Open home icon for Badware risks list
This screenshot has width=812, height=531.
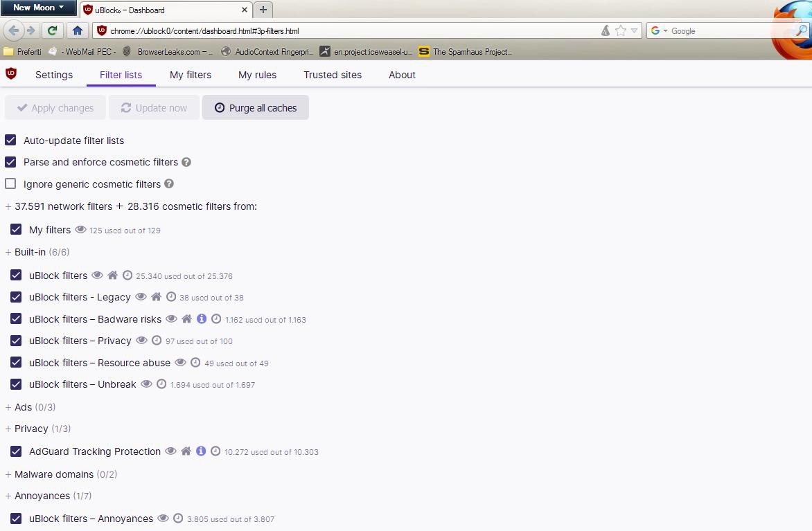[x=186, y=318]
